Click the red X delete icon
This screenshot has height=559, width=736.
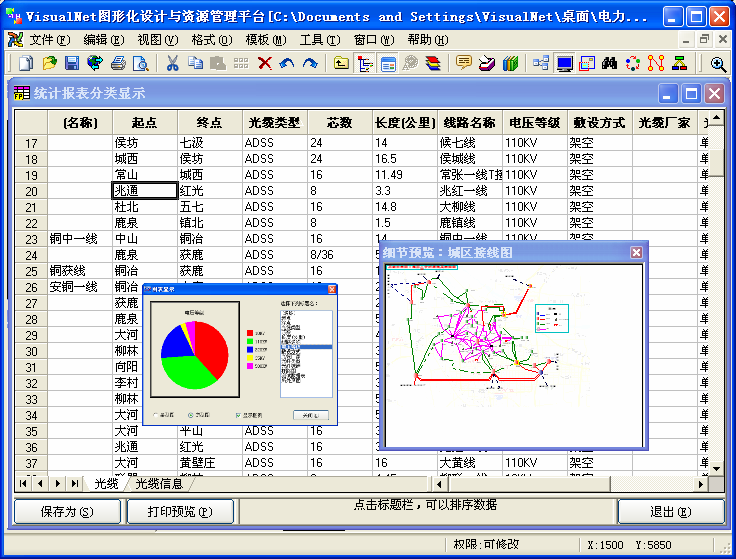click(264, 63)
